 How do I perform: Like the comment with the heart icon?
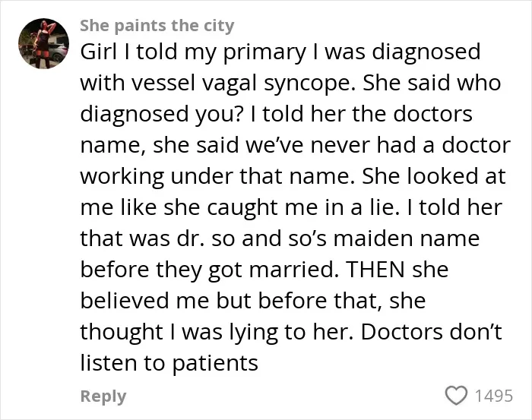pyautogui.click(x=456, y=395)
